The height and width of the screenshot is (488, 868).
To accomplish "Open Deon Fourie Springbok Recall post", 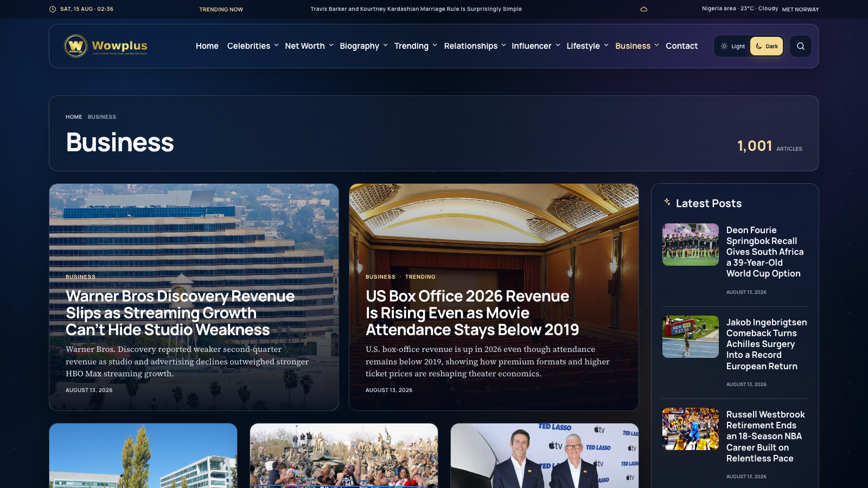I will coord(765,252).
